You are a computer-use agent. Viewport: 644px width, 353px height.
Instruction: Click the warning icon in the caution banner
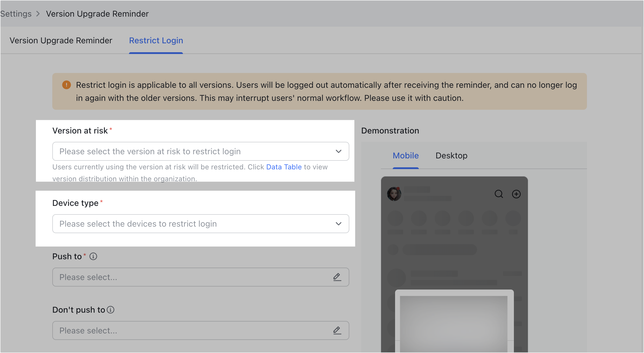[67, 85]
